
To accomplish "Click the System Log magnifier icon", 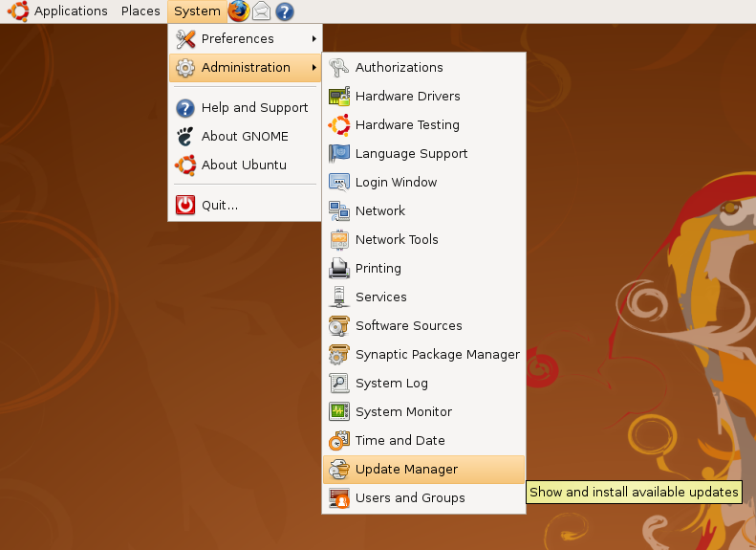I will coord(339,383).
